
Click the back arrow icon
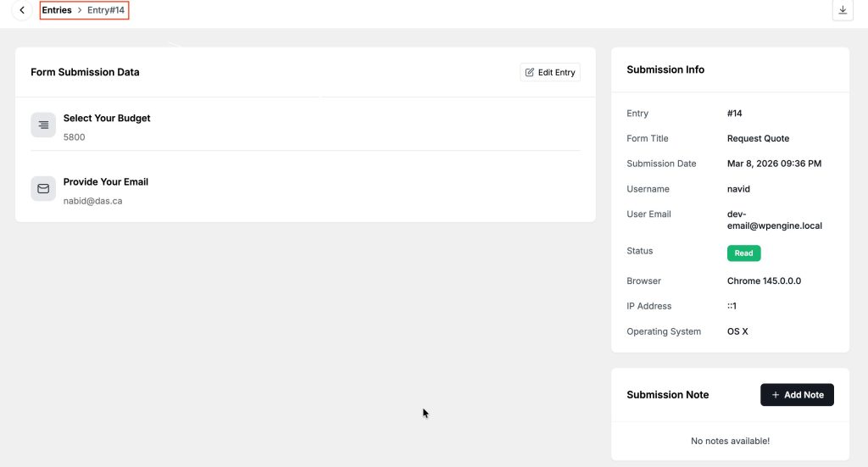[x=22, y=10]
